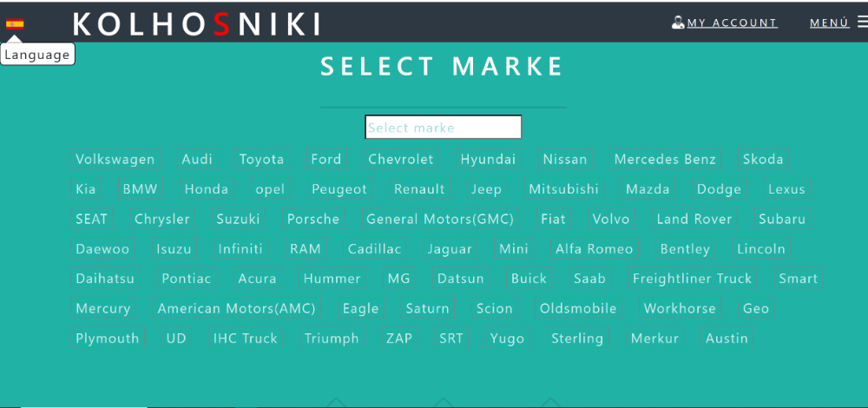This screenshot has width=868, height=408.
Task: Choose the Land Rover brand
Action: click(x=694, y=219)
